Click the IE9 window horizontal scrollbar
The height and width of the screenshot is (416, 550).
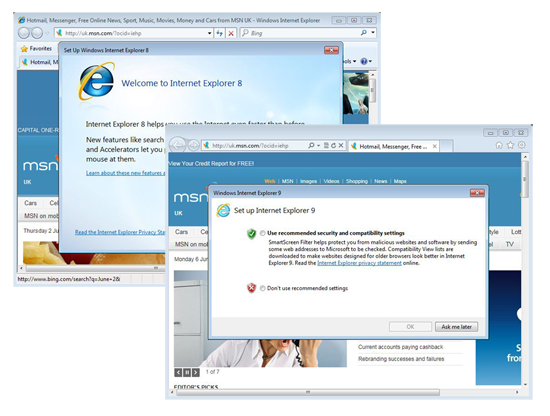[308, 392]
